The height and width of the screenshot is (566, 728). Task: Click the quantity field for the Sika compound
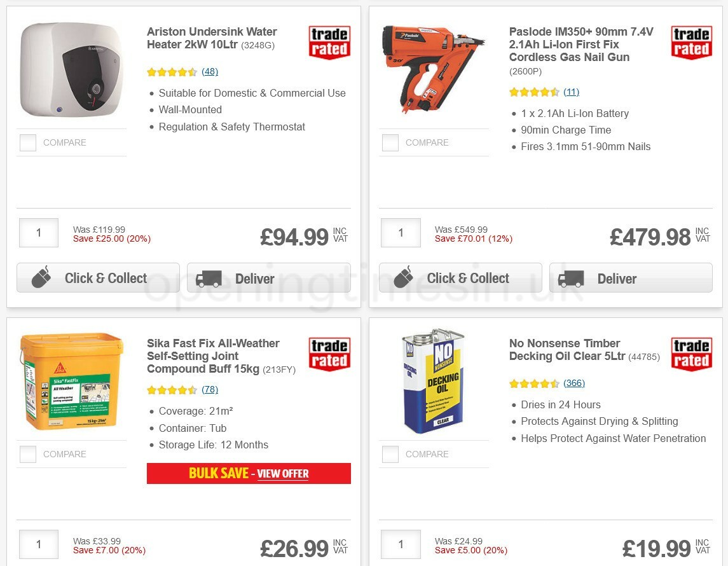[38, 544]
